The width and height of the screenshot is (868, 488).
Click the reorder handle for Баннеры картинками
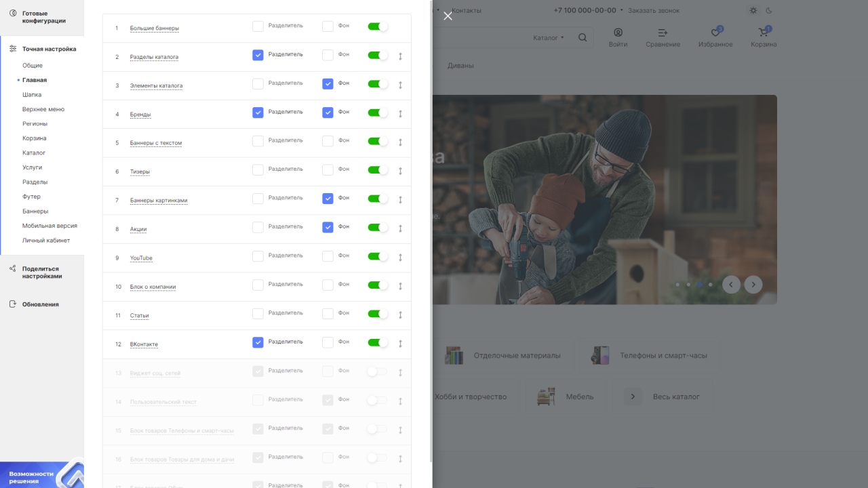(400, 200)
